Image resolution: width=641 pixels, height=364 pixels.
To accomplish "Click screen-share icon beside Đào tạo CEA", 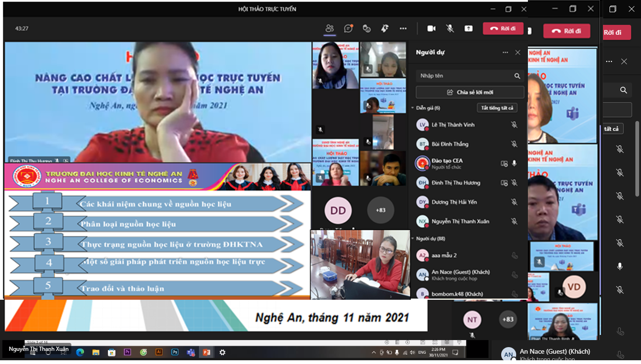I will [x=504, y=164].
